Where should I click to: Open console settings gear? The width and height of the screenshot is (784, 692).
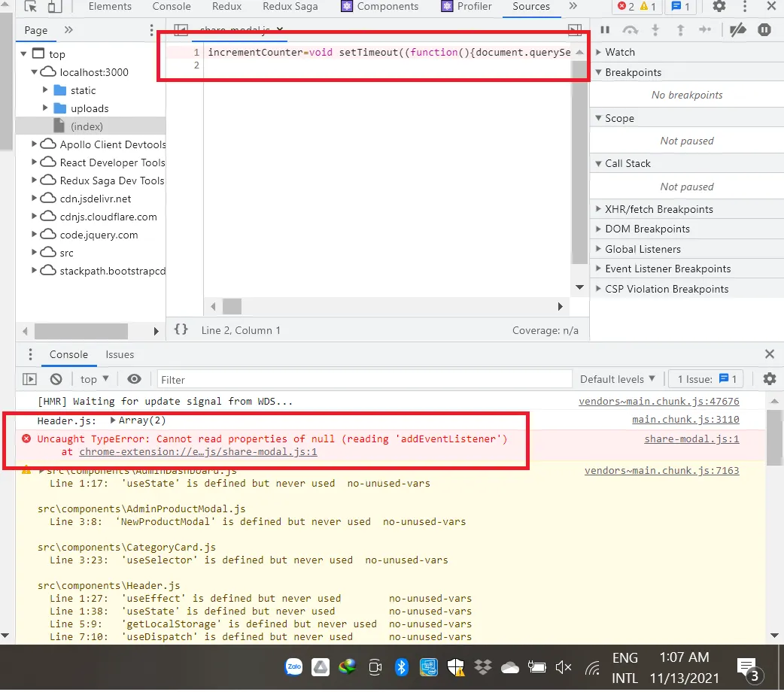pos(770,379)
